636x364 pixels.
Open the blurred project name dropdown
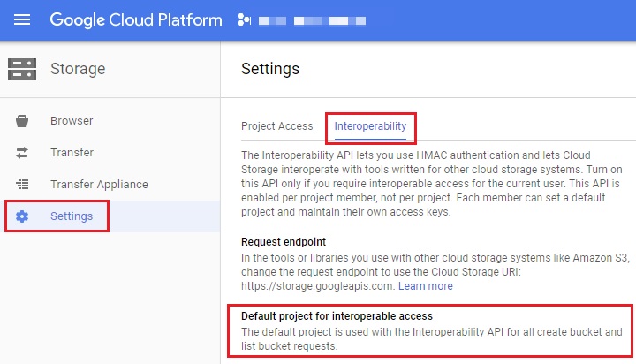click(x=305, y=19)
